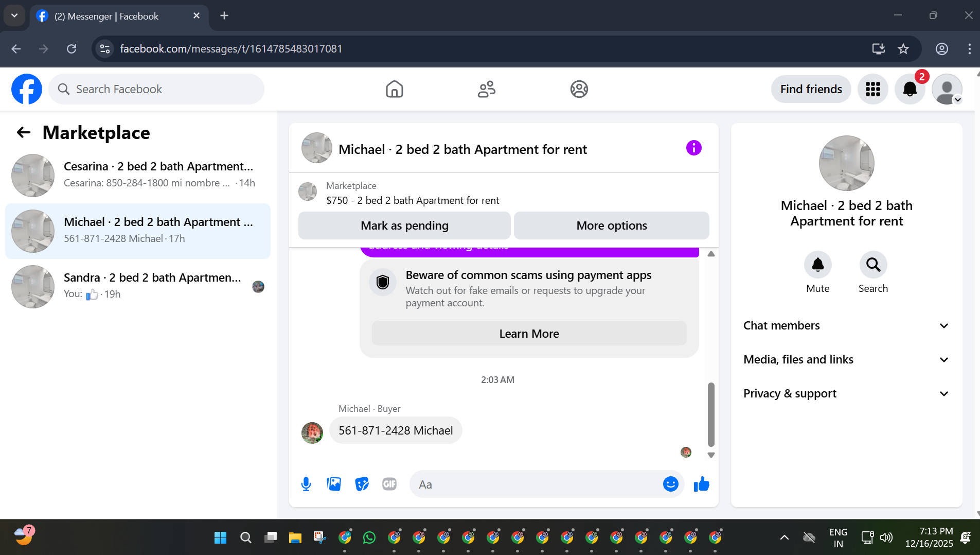Open the Facebook menu grid icon

873,89
